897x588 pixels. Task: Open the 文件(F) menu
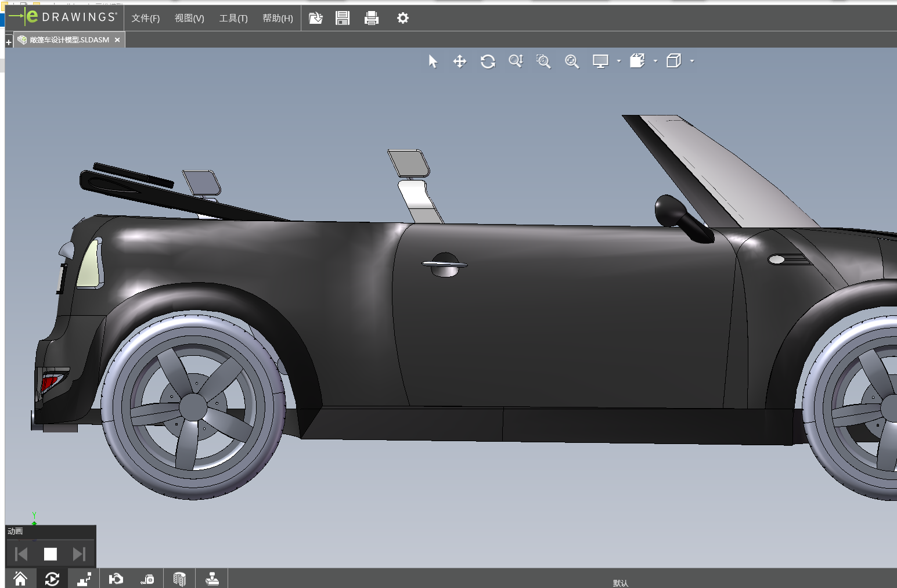point(145,19)
